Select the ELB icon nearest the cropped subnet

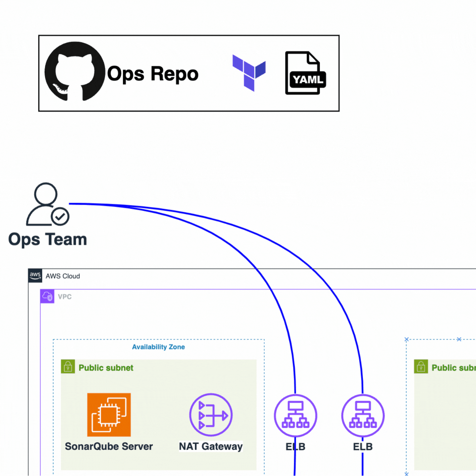pos(363,416)
